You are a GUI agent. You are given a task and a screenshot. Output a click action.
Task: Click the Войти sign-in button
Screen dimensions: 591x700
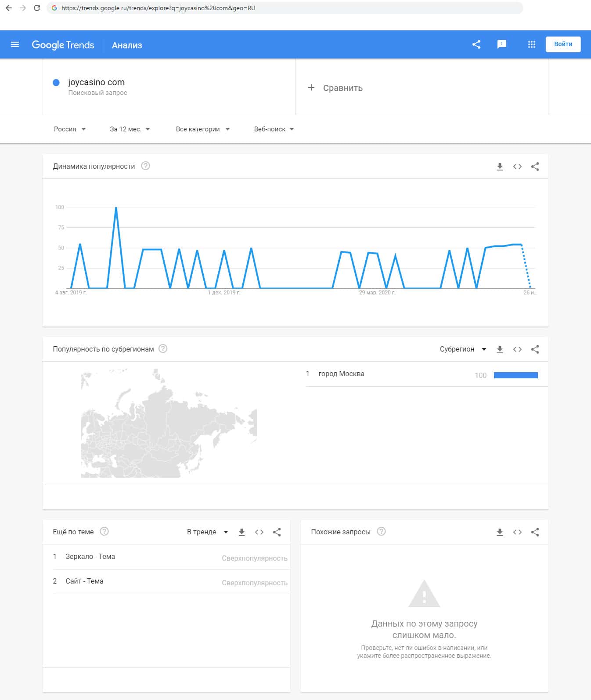(563, 44)
